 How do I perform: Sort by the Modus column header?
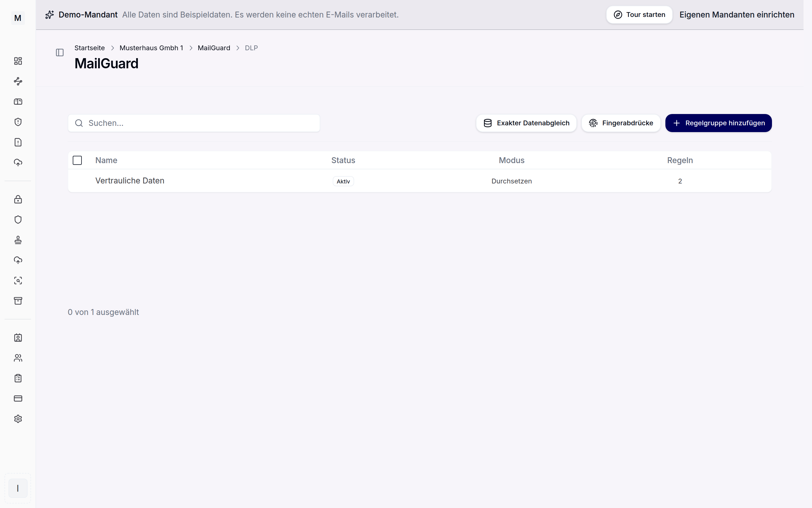click(511, 160)
